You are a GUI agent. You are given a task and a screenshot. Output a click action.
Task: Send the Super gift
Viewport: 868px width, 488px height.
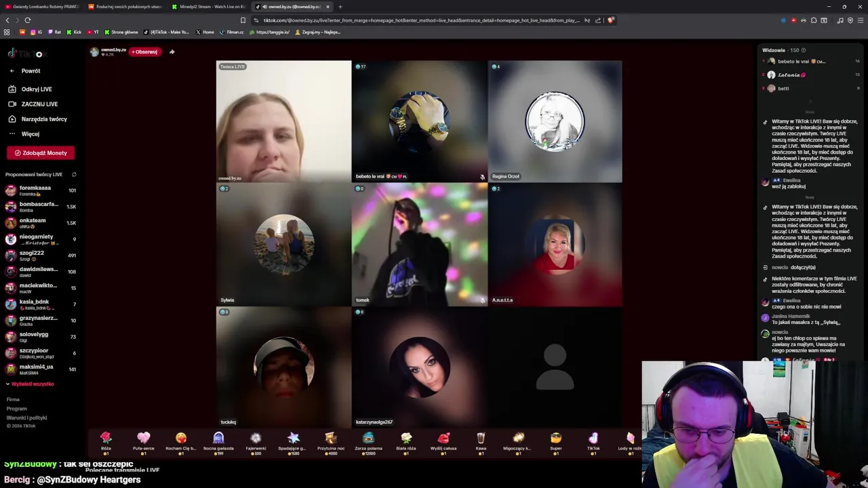click(x=556, y=442)
